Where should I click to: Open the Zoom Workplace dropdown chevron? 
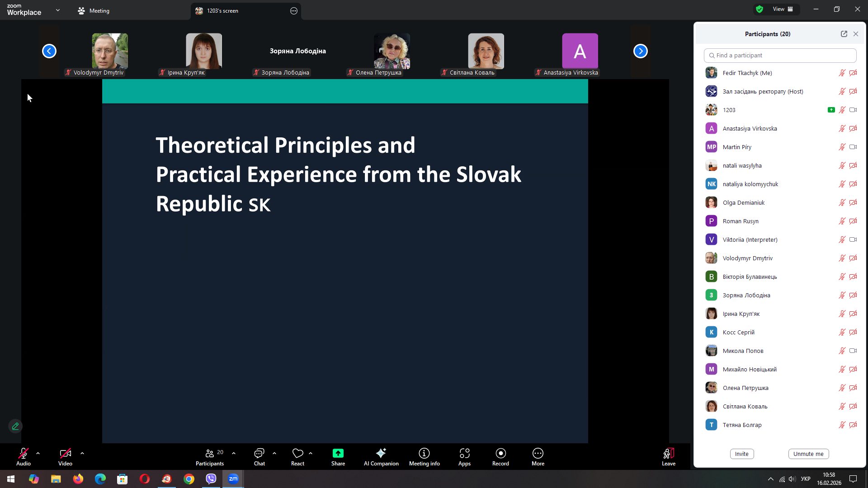58,10
